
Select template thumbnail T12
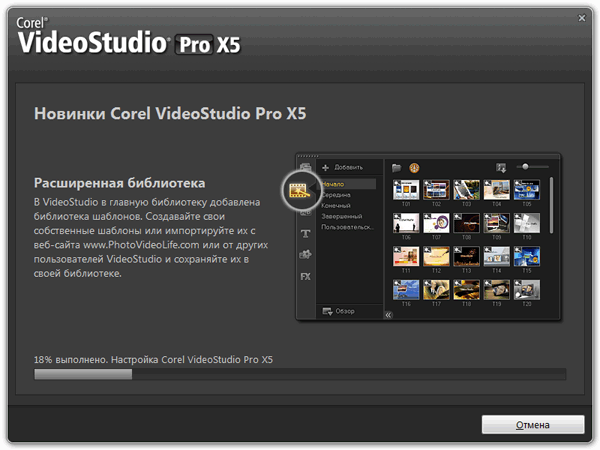[436, 256]
